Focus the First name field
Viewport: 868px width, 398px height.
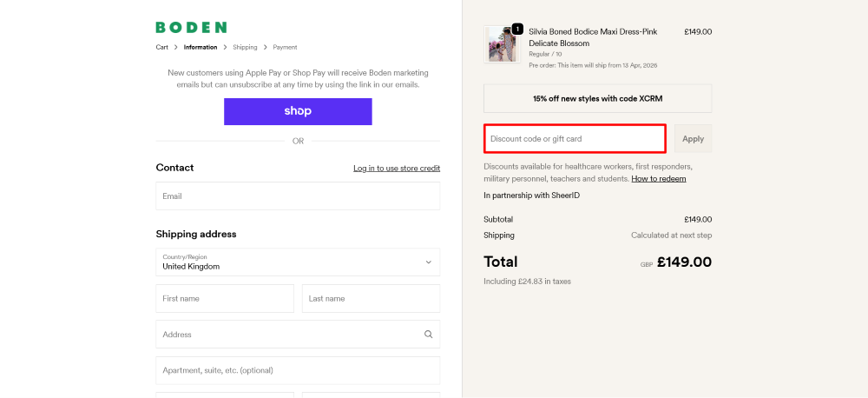click(x=225, y=299)
